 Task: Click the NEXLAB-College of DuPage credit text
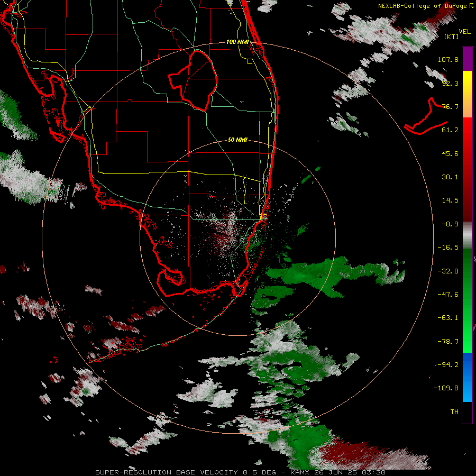click(423, 6)
